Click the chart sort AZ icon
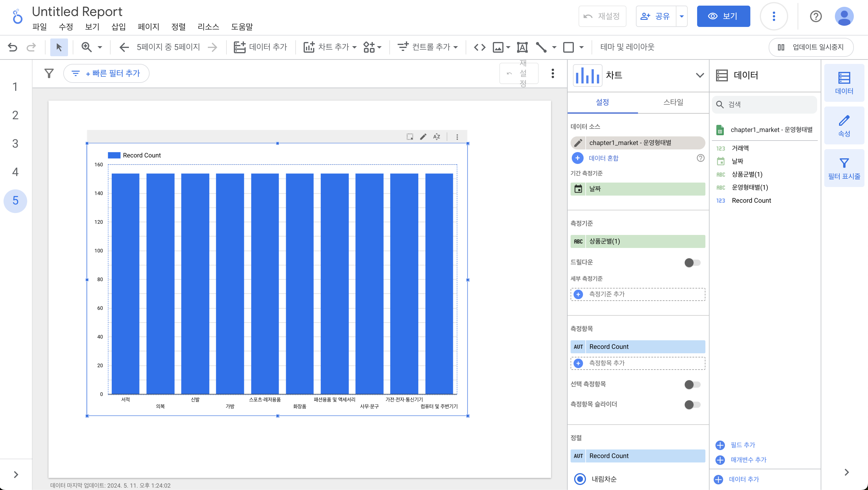 coord(437,137)
